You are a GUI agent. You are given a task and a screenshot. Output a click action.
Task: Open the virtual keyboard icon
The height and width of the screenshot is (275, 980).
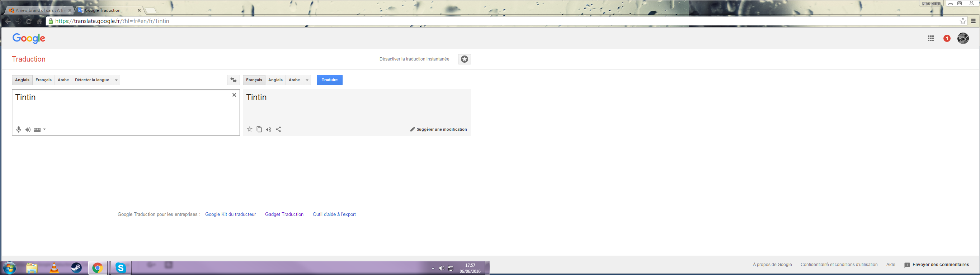37,130
